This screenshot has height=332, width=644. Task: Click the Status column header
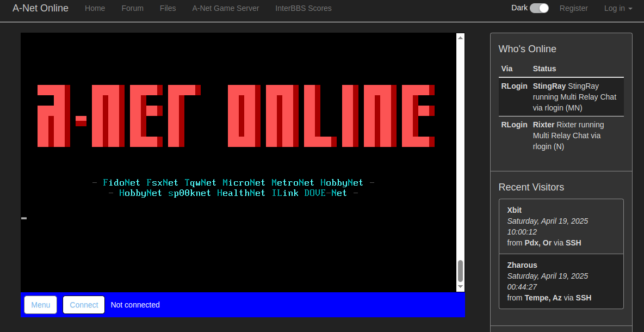point(544,69)
